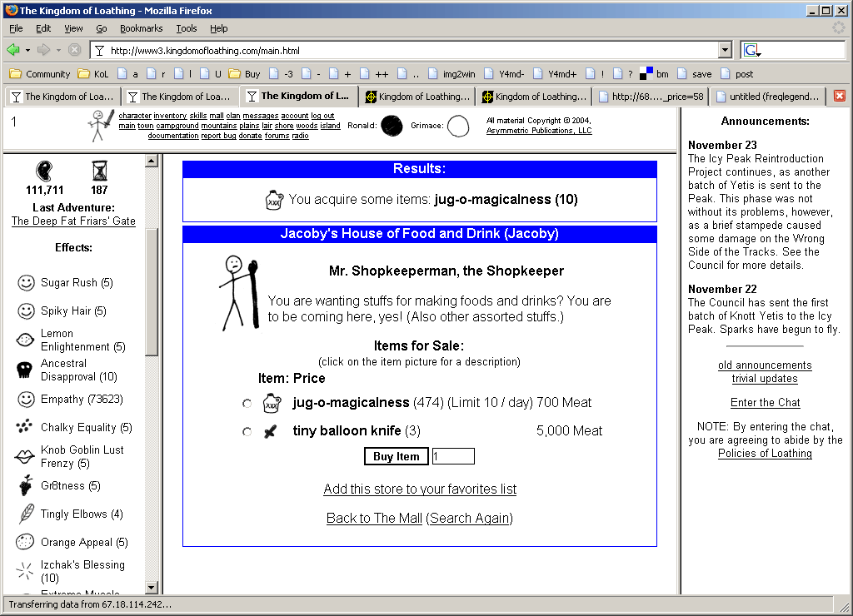Click the purchase quantity input field

[x=453, y=457]
